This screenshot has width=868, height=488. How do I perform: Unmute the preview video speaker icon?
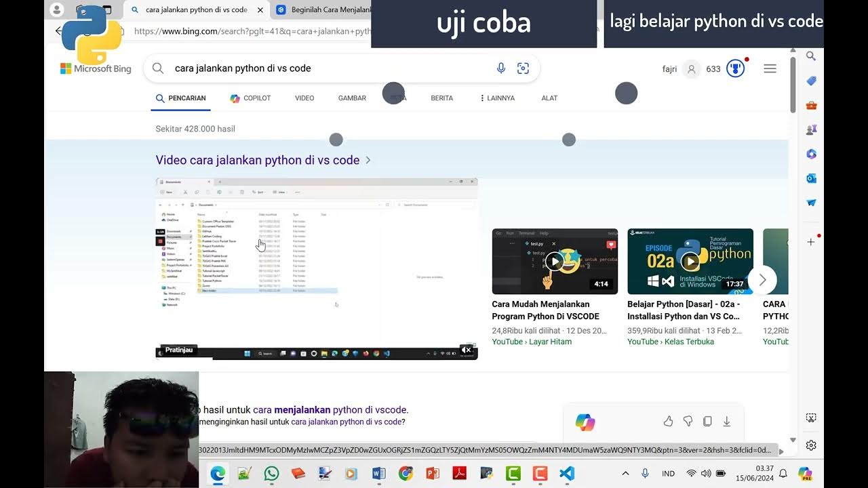coord(467,350)
